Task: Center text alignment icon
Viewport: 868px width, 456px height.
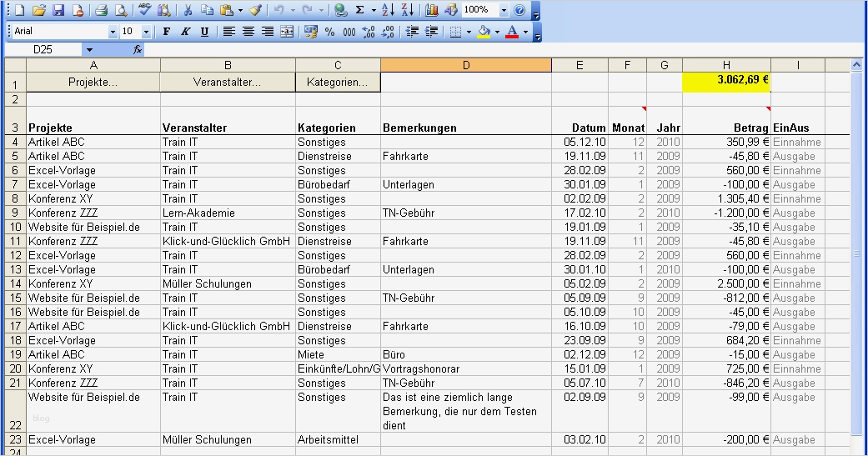Action: [248, 32]
